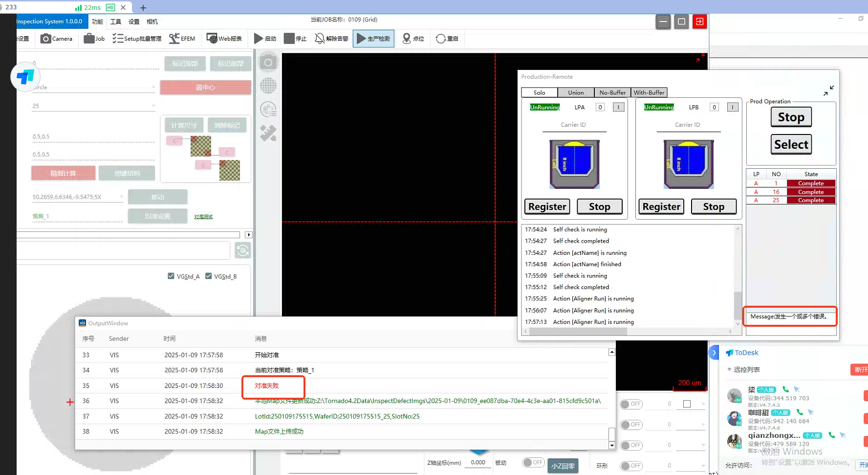The image size is (868, 475).
Task: Click the Z轴坐标 value field
Action: tap(478, 462)
